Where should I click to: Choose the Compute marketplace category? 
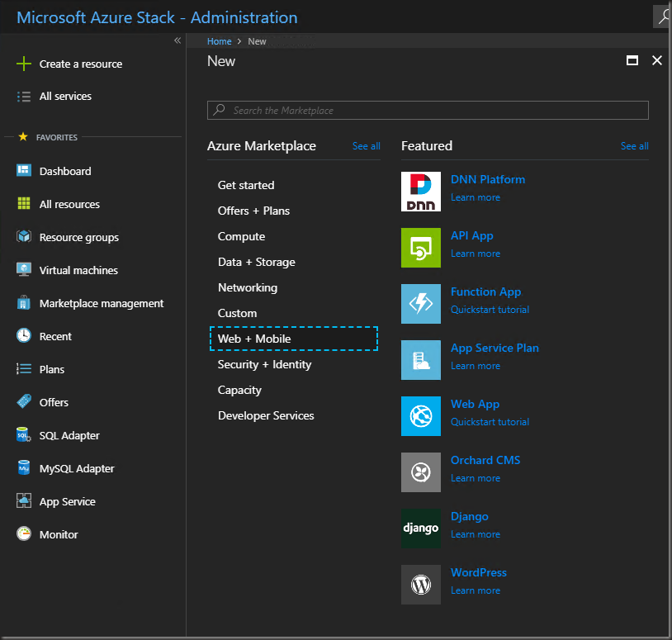tap(241, 236)
